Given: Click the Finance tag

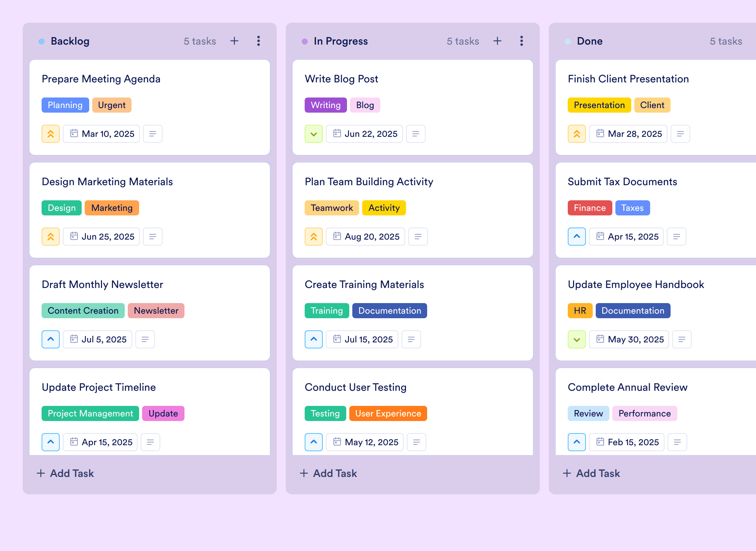Looking at the screenshot, I should coord(590,208).
